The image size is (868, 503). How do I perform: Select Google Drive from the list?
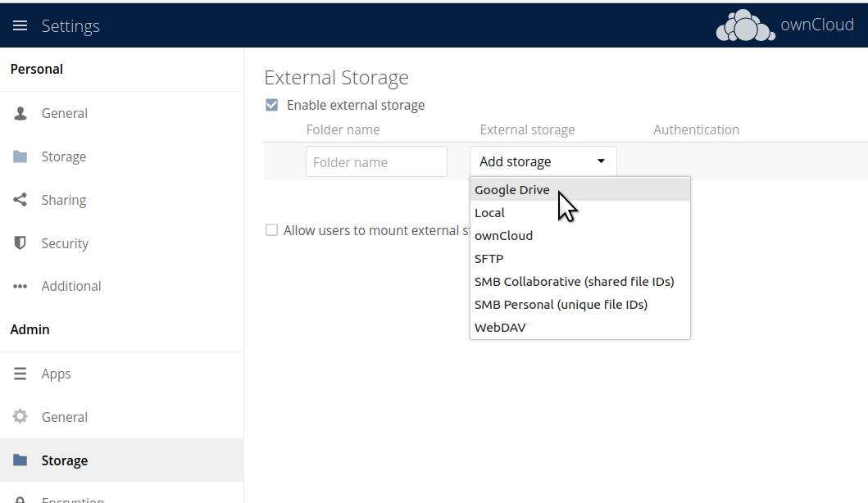580,190
